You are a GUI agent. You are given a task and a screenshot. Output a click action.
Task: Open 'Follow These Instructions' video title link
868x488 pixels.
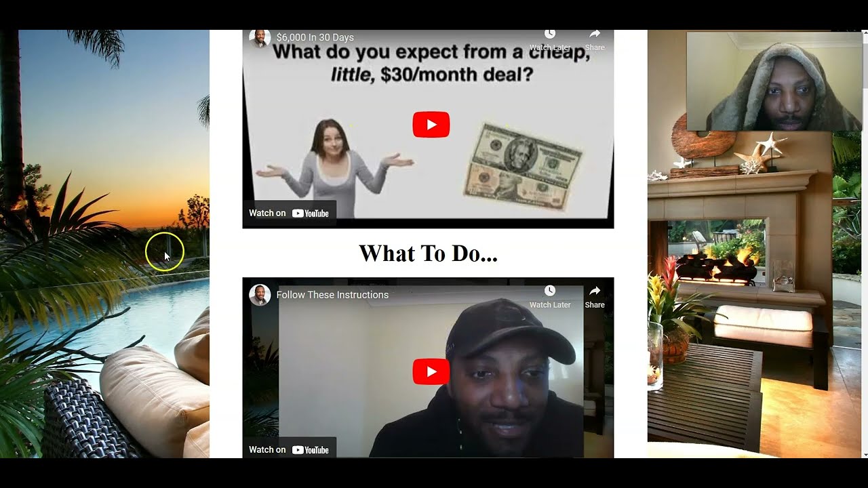tap(332, 295)
